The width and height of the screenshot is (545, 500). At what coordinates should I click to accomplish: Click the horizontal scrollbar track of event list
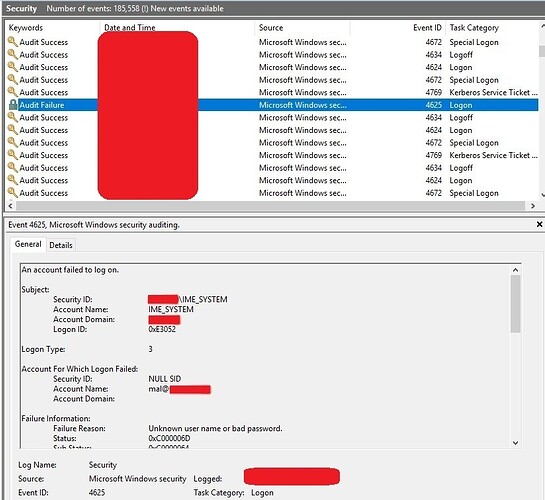click(270, 206)
